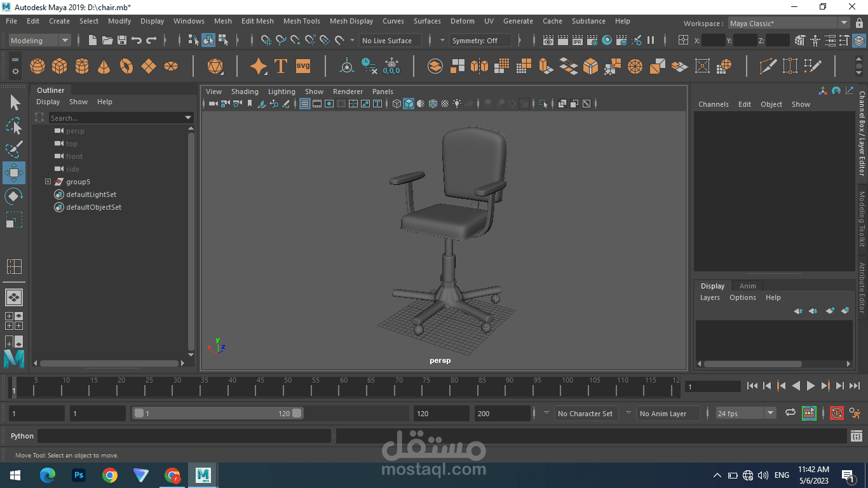This screenshot has width=868, height=488.
Task: Expand group5 in the Outliner
Action: coord(48,182)
